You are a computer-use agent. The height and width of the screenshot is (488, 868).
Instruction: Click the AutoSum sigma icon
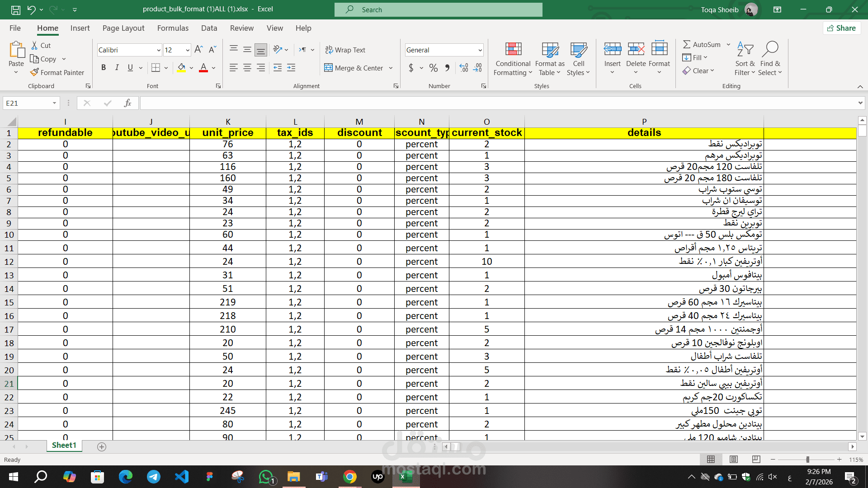687,44
